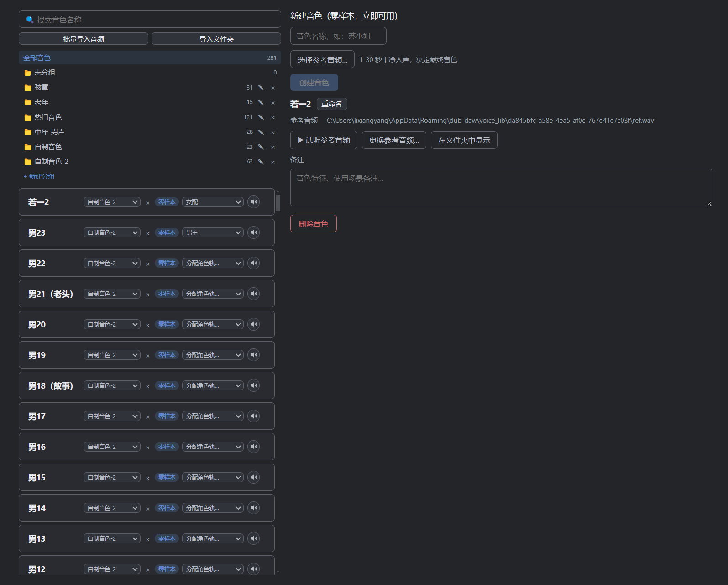Remove 男13 from its group
728x585 pixels.
point(148,539)
